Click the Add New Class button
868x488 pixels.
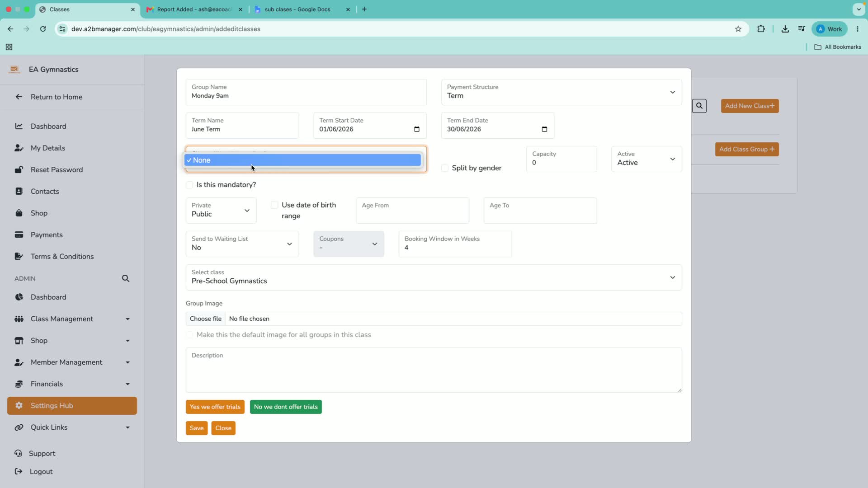[750, 106]
